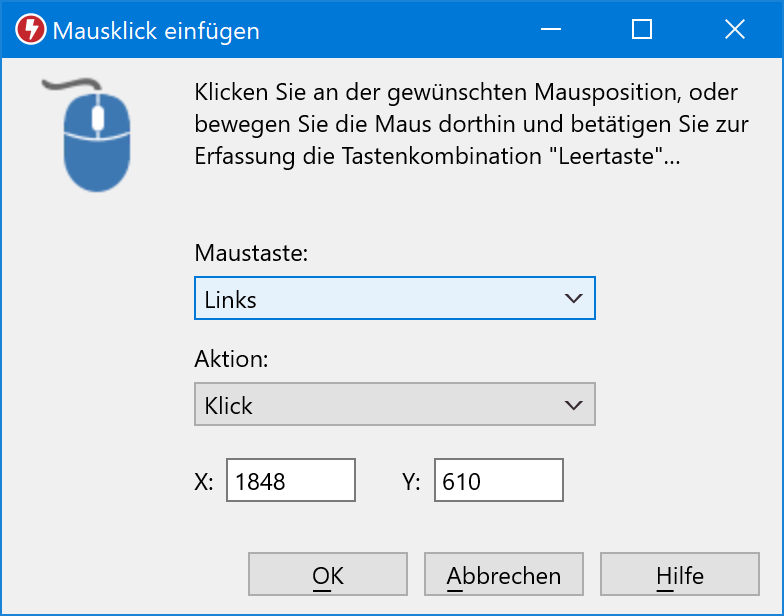Expand the Maustaste combo box chevron arrow
This screenshot has width=784, height=616.
573,298
